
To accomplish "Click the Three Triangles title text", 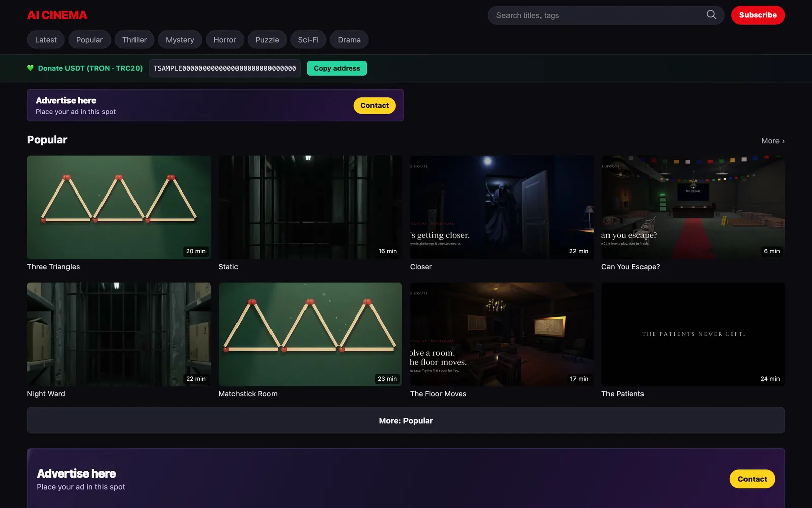I will 53,267.
